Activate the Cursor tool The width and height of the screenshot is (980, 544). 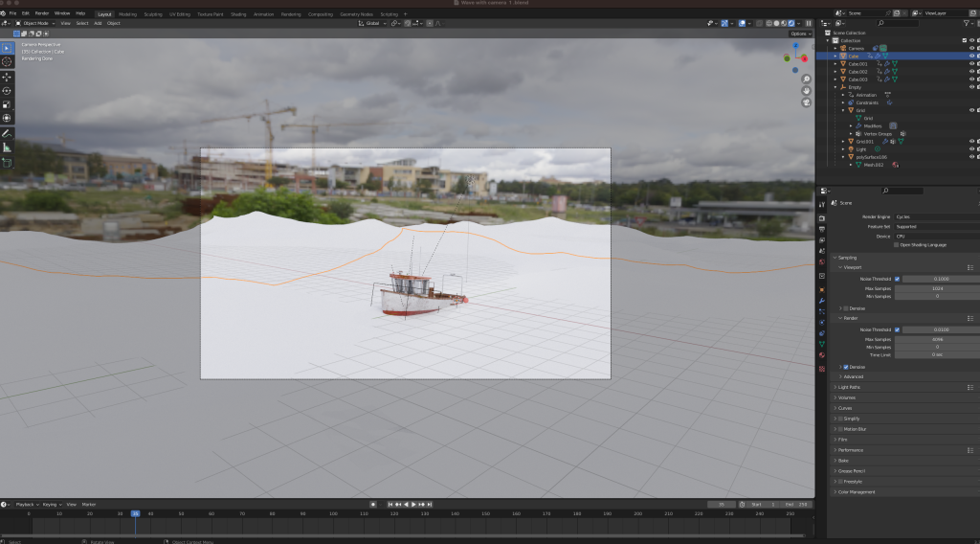point(7,61)
